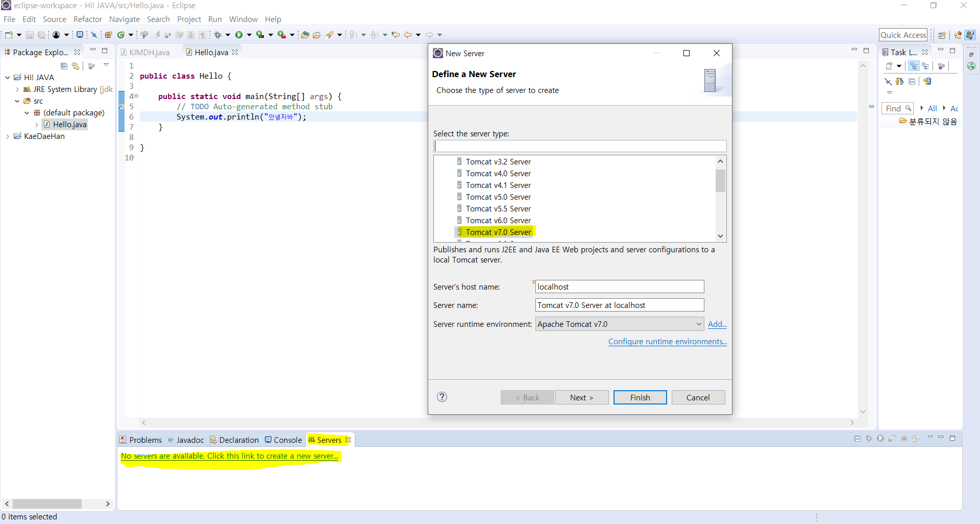
Task: Click the Debug bug icon in main toolbar
Action: pos(218,35)
